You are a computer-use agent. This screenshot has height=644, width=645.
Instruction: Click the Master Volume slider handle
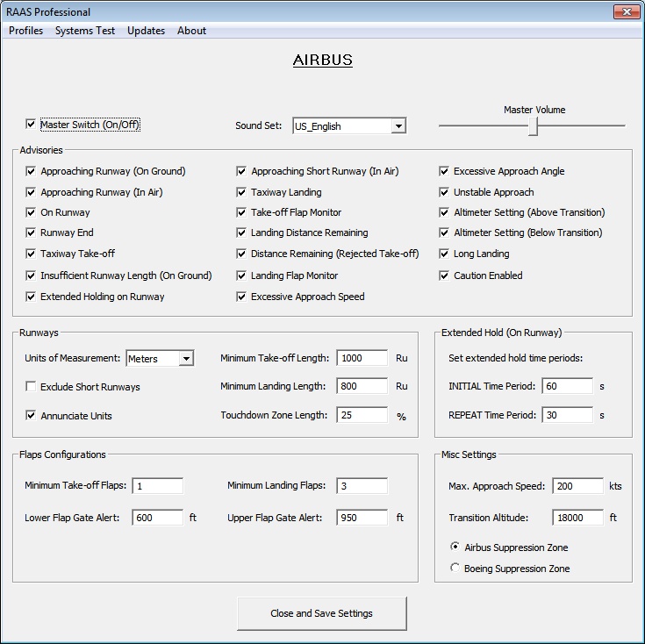tap(534, 125)
